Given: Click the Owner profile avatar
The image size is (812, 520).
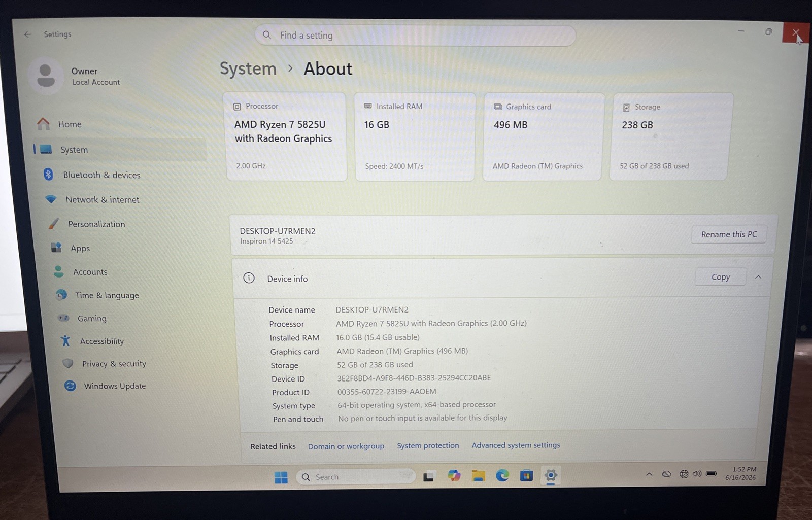Looking at the screenshot, I should coord(46,76).
